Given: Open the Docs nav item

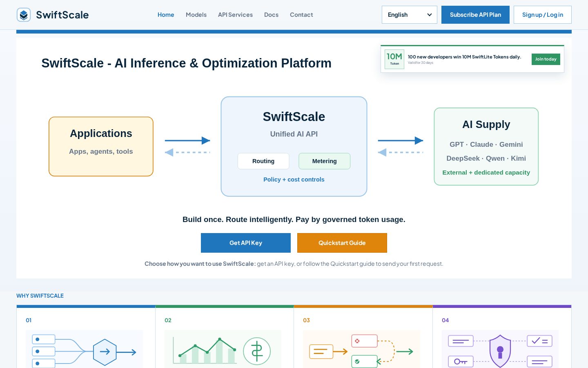Looking at the screenshot, I should tap(271, 15).
